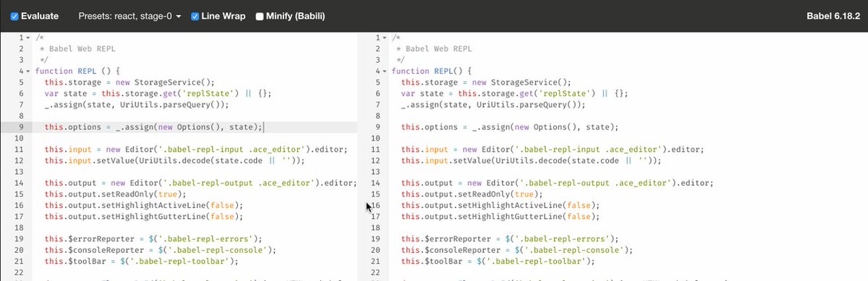The image size is (868, 281).
Task: Click 'var state = this.storage.get' line in left editor
Action: coord(158,94)
